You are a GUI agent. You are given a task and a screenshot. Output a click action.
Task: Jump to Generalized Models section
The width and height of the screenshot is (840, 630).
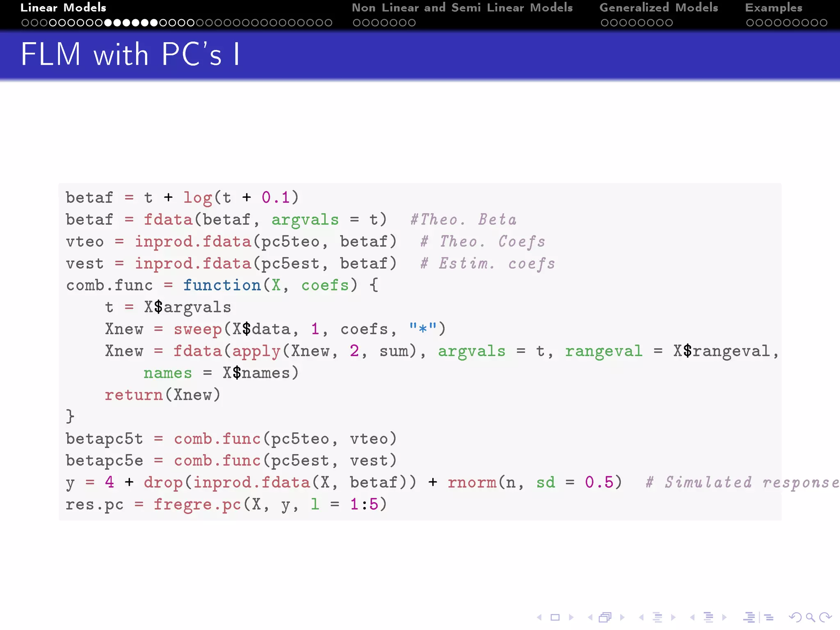[659, 7]
